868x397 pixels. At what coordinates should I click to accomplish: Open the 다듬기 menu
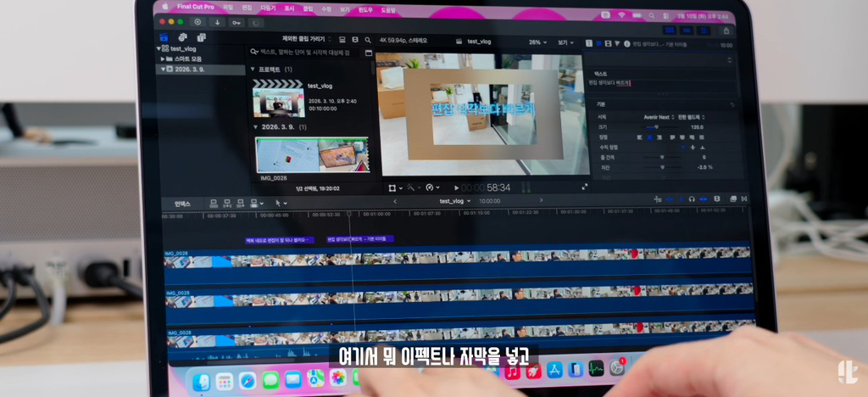click(x=269, y=8)
